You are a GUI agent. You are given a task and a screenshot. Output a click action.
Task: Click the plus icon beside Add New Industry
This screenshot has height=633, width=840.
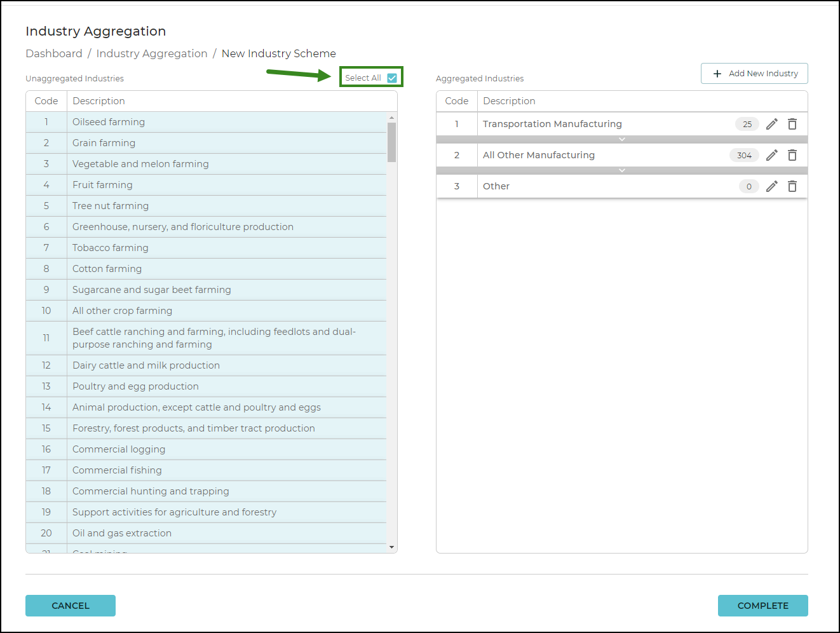(718, 73)
